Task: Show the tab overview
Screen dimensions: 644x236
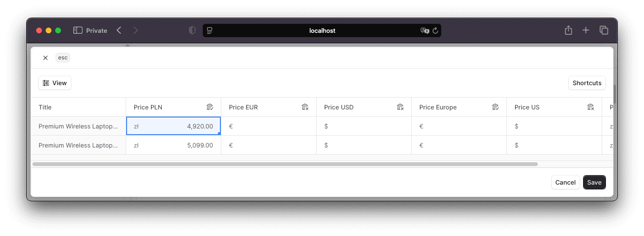Action: [604, 30]
